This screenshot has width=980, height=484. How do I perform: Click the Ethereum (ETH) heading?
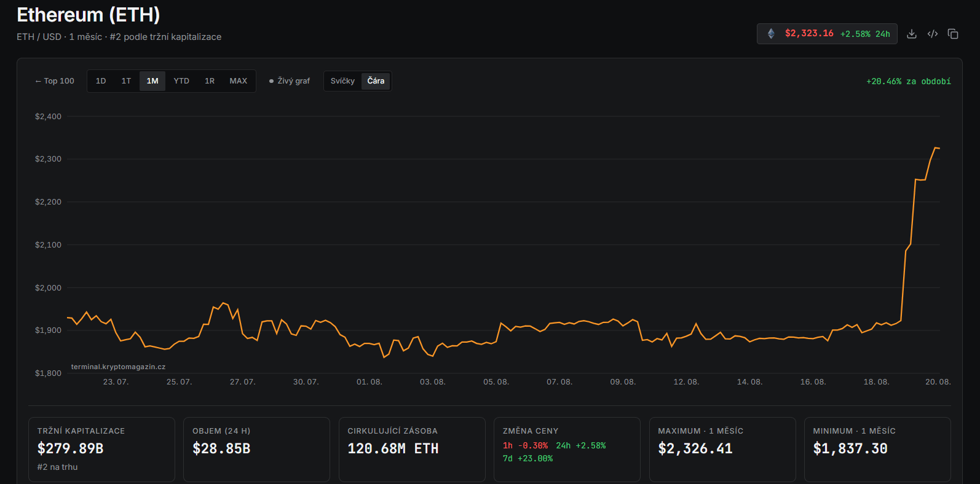[89, 15]
